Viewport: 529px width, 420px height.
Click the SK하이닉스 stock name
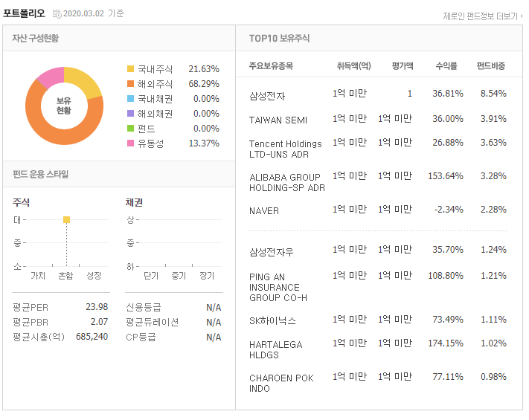[x=272, y=321]
